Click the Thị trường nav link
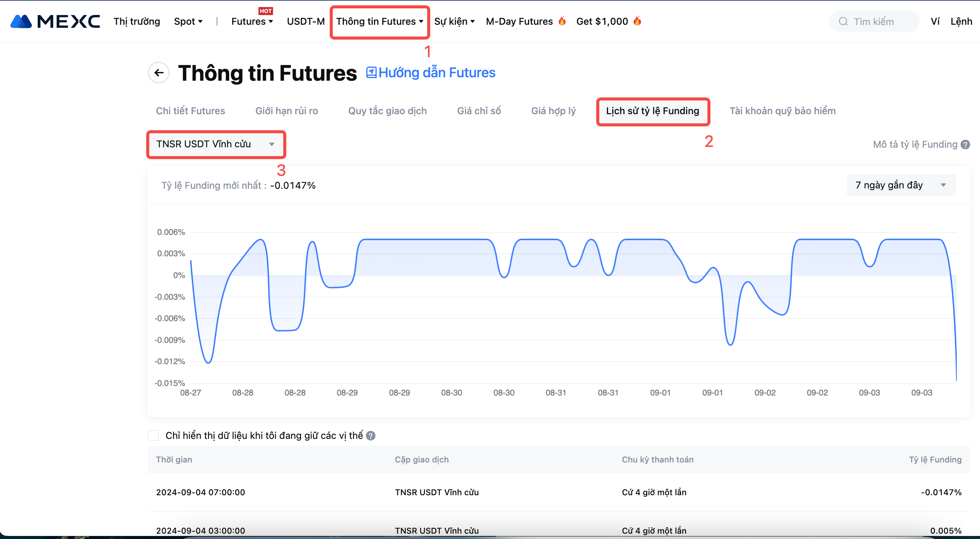The width and height of the screenshot is (980, 539). (x=137, y=22)
